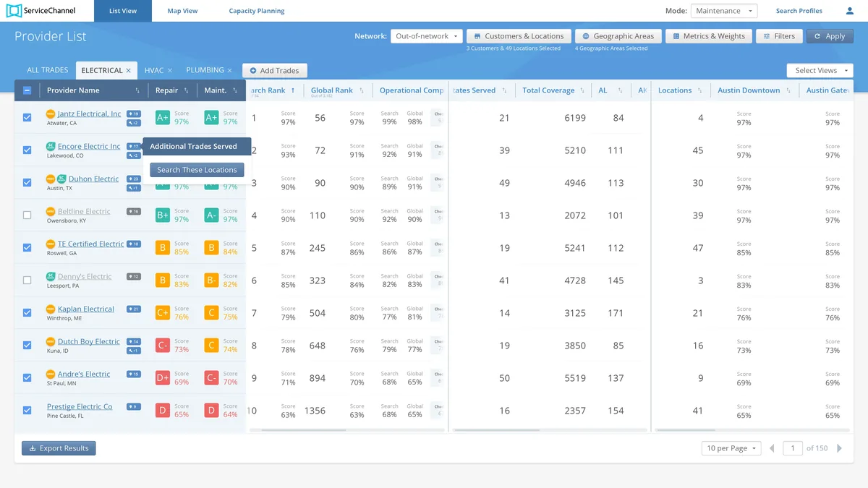Viewport: 868px width, 488px height.
Task: Click the additional trades badge for Jantz Electrical
Action: pyautogui.click(x=134, y=123)
